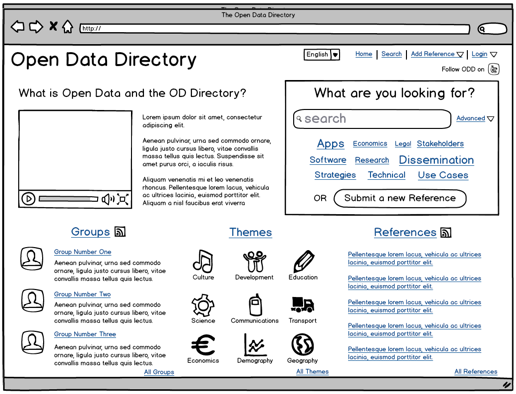Open the Group Number Three link

(85, 334)
